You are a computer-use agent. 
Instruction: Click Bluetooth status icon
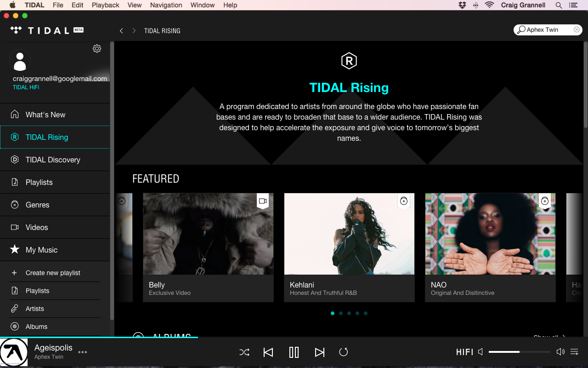click(x=476, y=5)
